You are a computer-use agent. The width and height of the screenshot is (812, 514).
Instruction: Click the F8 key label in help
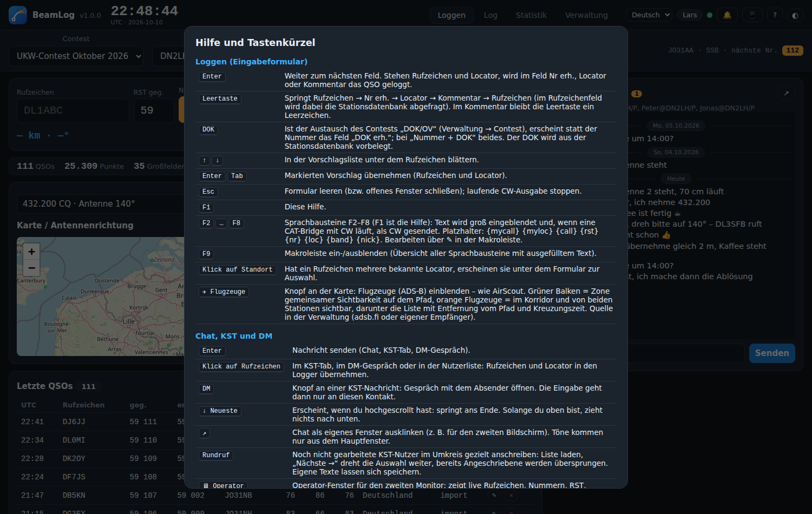pyautogui.click(x=237, y=223)
